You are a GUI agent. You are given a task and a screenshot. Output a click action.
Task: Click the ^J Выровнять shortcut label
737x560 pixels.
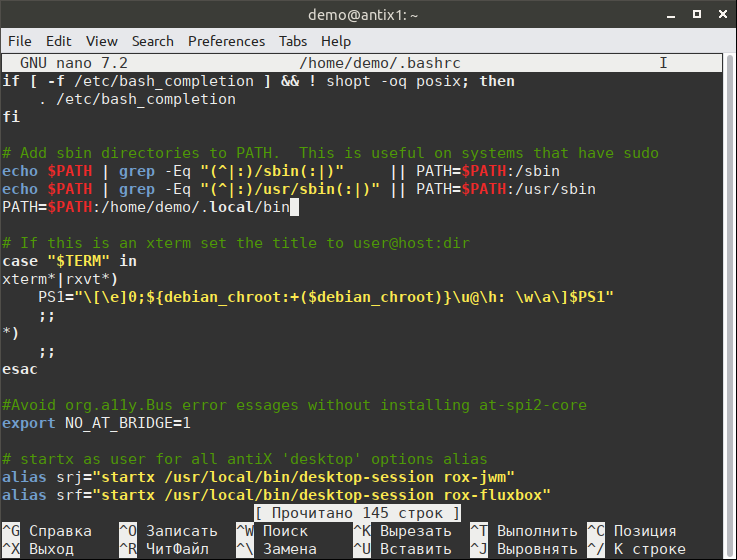click(524, 549)
